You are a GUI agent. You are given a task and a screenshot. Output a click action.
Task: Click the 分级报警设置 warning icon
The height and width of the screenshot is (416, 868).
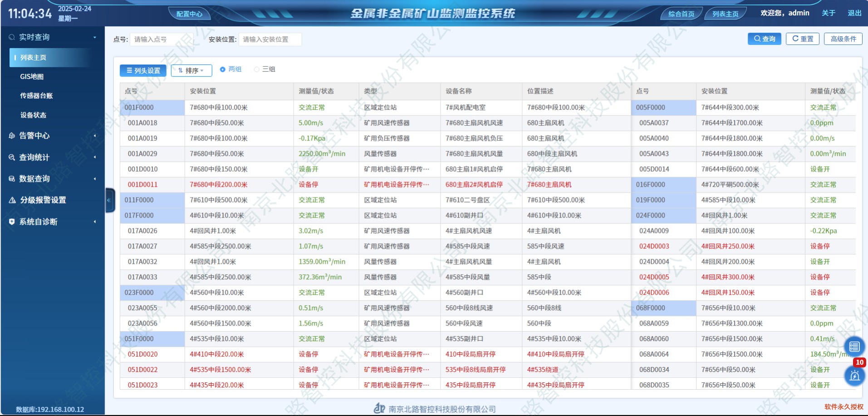(x=12, y=200)
